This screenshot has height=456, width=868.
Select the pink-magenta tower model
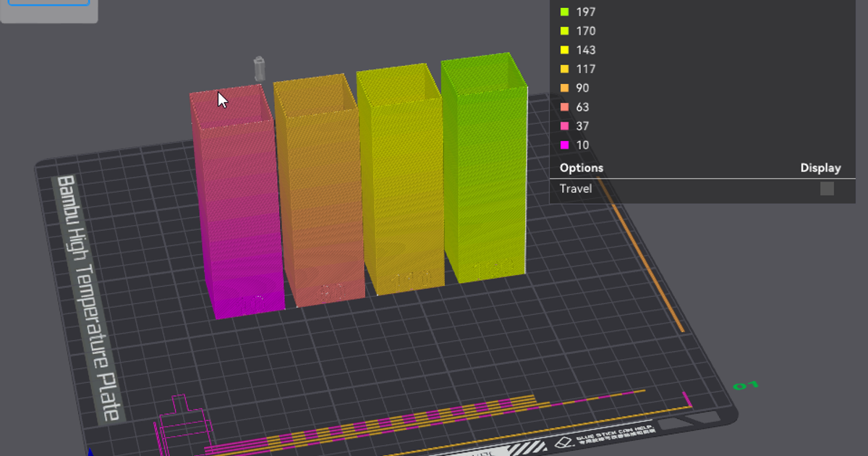[239, 217]
